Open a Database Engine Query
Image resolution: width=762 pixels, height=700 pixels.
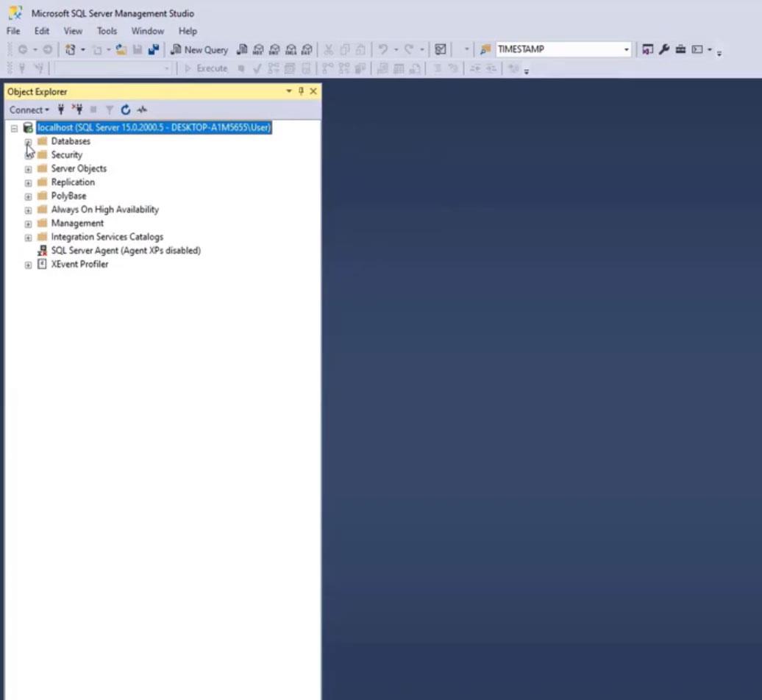coord(242,49)
